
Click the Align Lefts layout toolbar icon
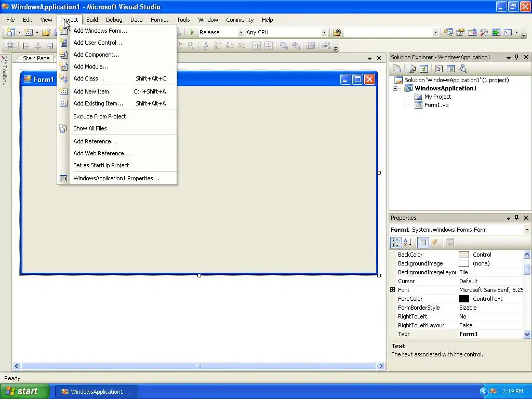25,46
